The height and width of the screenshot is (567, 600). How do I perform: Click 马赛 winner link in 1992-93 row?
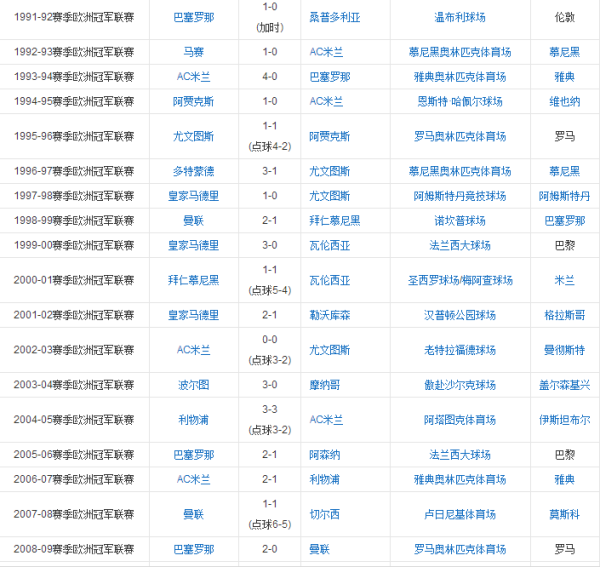tap(194, 52)
